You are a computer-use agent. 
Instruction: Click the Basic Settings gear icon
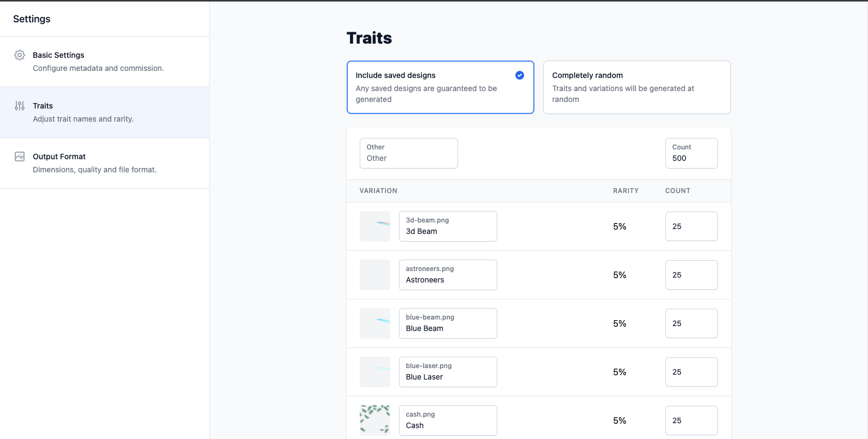[x=20, y=55]
